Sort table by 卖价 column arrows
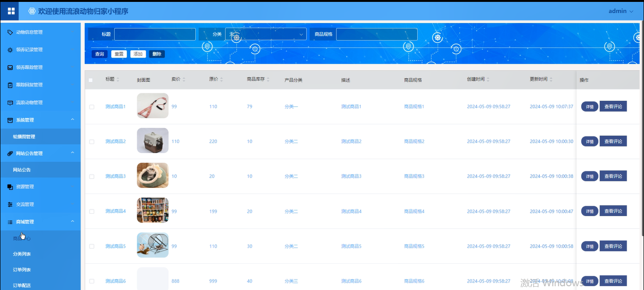This screenshot has height=290, width=644. coord(184,80)
